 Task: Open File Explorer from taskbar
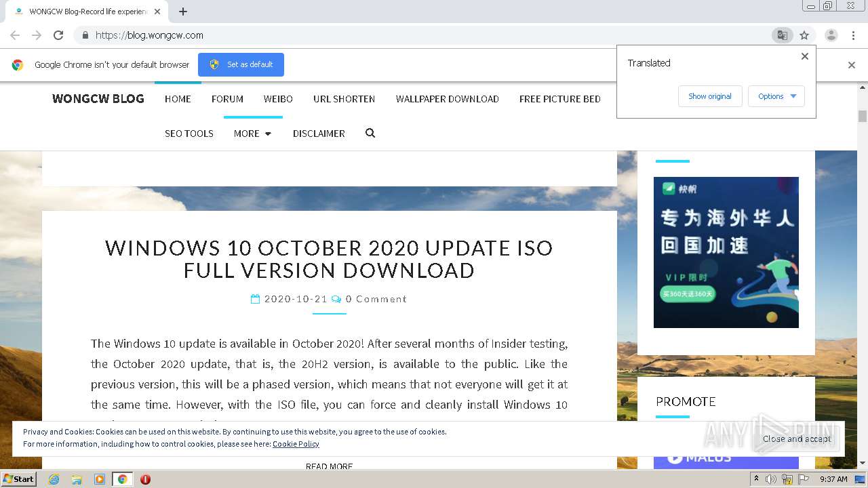77,479
